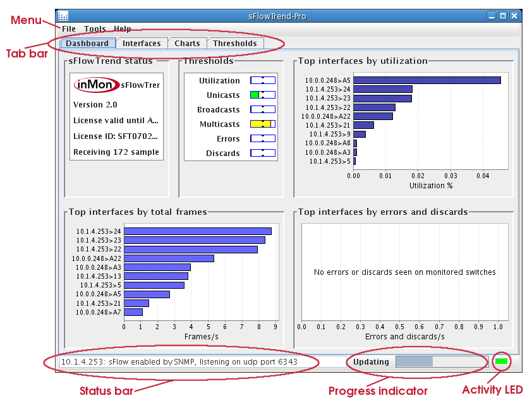Click the 'Multicasts' threshold label

(219, 124)
